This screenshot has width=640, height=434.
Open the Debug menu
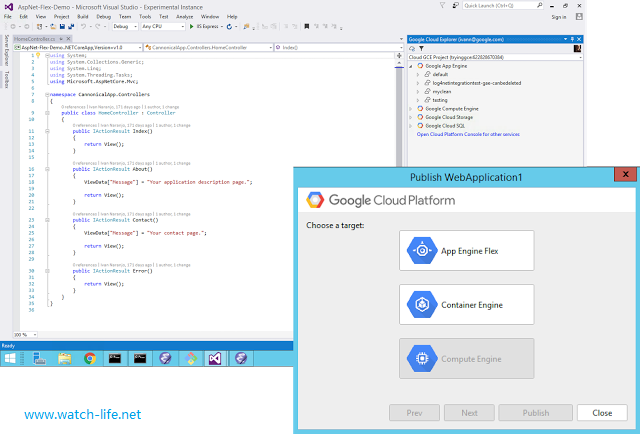[x=104, y=17]
